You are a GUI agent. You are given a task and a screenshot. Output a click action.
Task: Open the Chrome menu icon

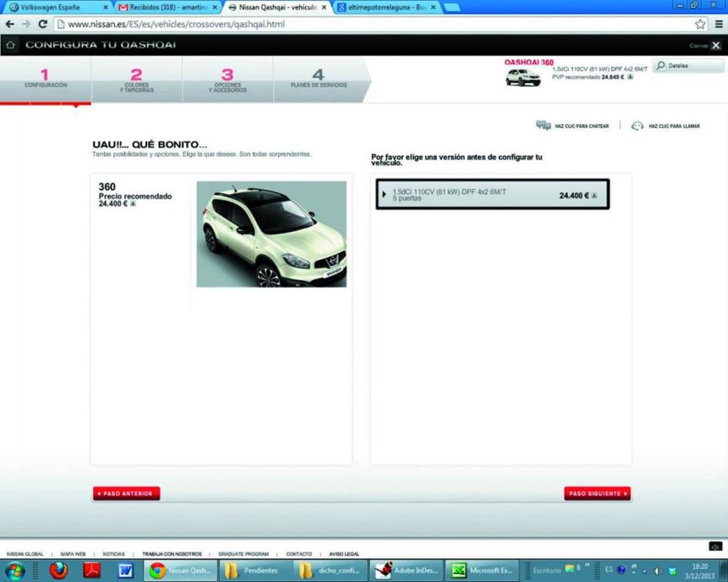tap(718, 24)
